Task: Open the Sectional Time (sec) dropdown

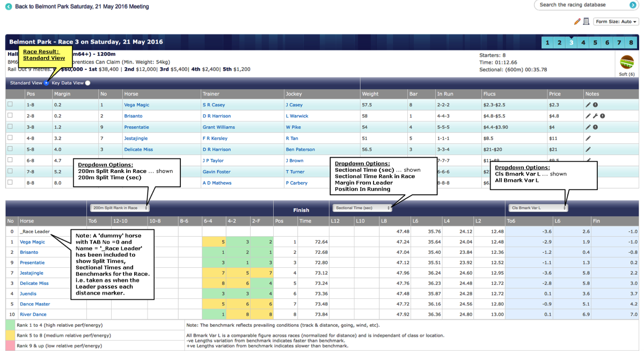Action: coord(362,208)
